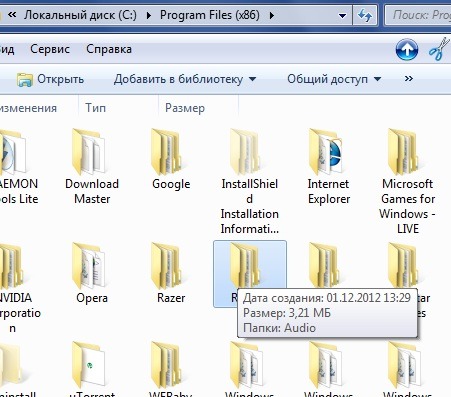The width and height of the screenshot is (451, 397).
Task: Open the Сервис menu
Action: (50, 49)
